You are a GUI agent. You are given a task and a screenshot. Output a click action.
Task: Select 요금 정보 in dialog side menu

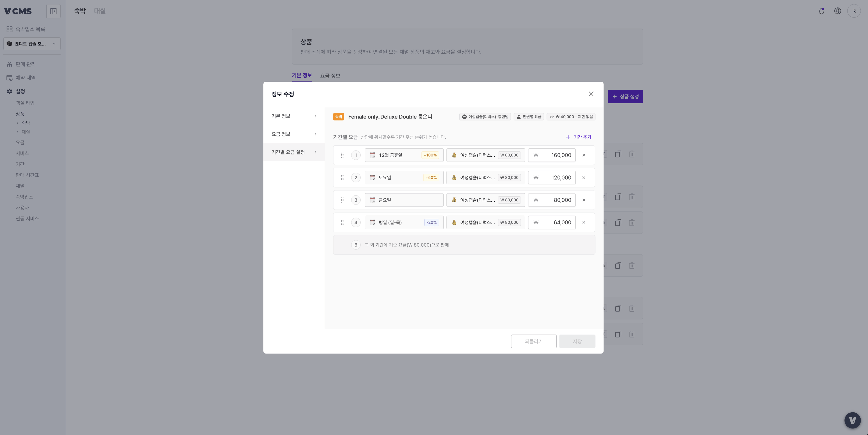tap(294, 134)
